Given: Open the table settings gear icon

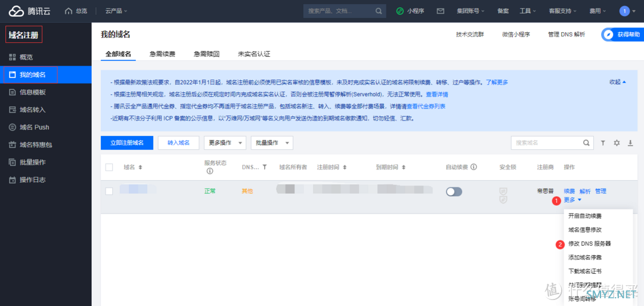Looking at the screenshot, I should (617, 143).
